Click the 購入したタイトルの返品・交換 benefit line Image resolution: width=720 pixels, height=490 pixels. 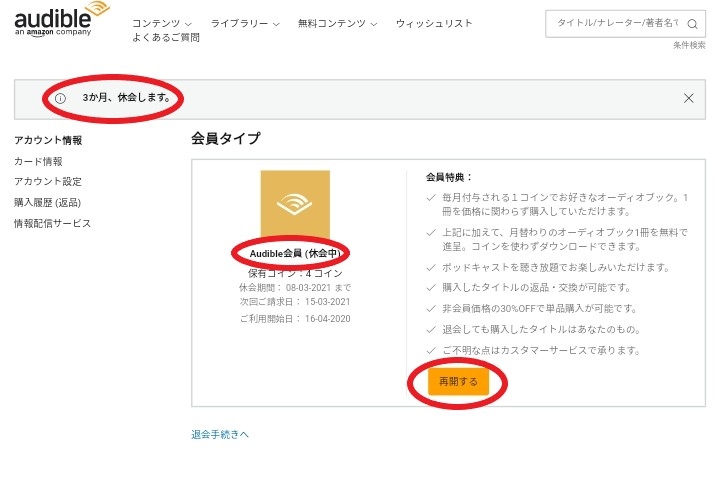tap(536, 287)
